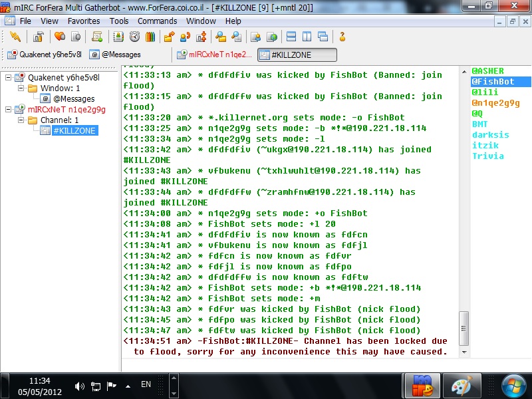Click the chat message input box

[326, 364]
